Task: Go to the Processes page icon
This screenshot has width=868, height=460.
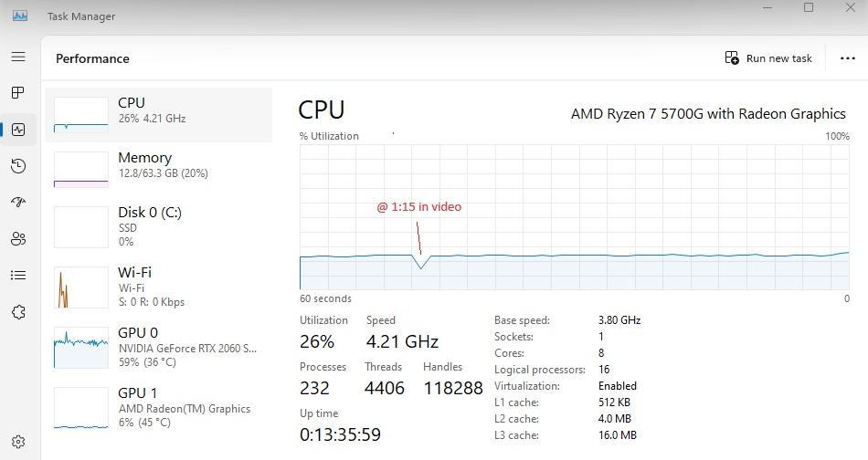Action: pyautogui.click(x=18, y=93)
